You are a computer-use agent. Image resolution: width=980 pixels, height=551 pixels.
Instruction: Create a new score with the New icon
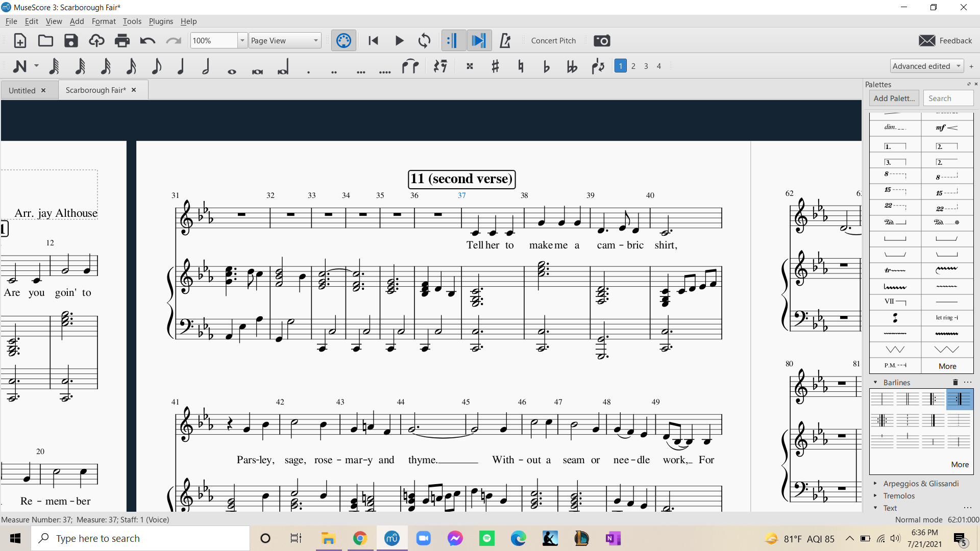click(20, 41)
